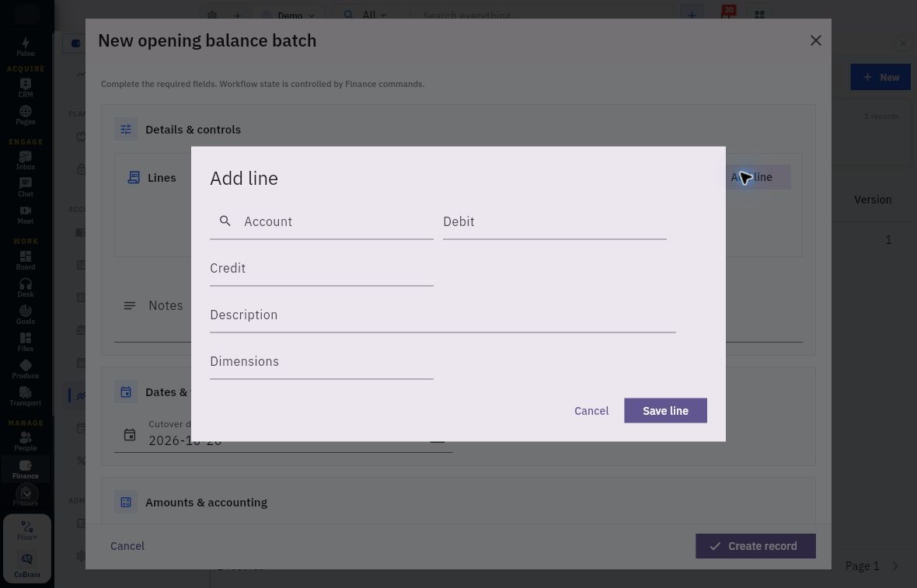Click the Credit amount field
Screen dimensions: 917x588
click(322, 268)
